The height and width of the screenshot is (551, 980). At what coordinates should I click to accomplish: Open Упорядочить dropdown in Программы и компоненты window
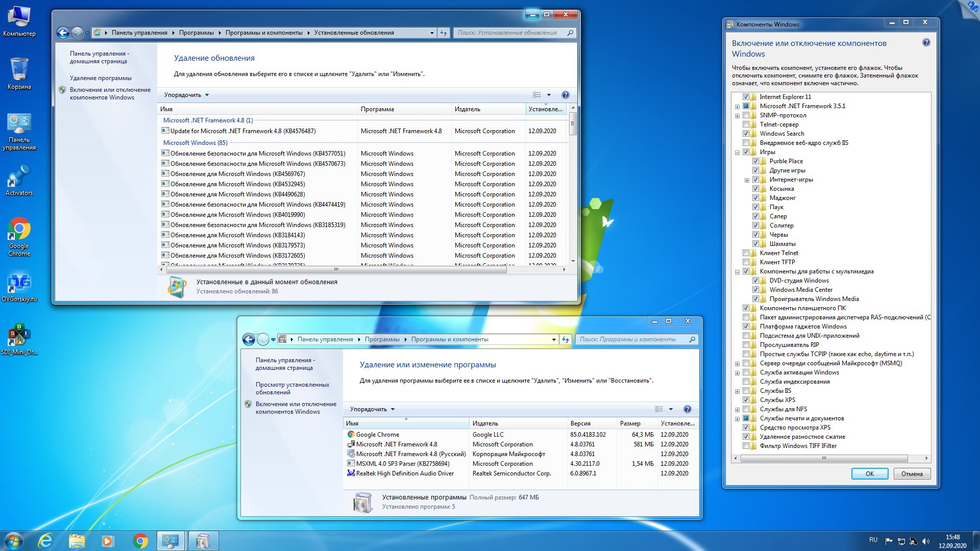click(372, 409)
